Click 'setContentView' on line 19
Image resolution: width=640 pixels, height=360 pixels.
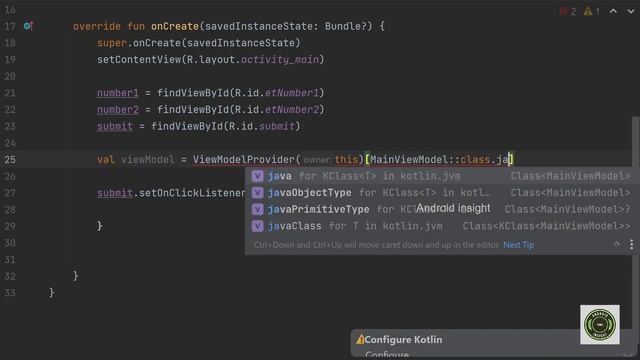tap(139, 60)
